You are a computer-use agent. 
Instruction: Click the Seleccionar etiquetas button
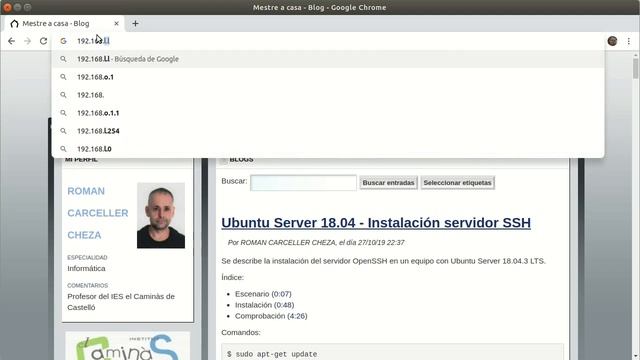coord(457,183)
